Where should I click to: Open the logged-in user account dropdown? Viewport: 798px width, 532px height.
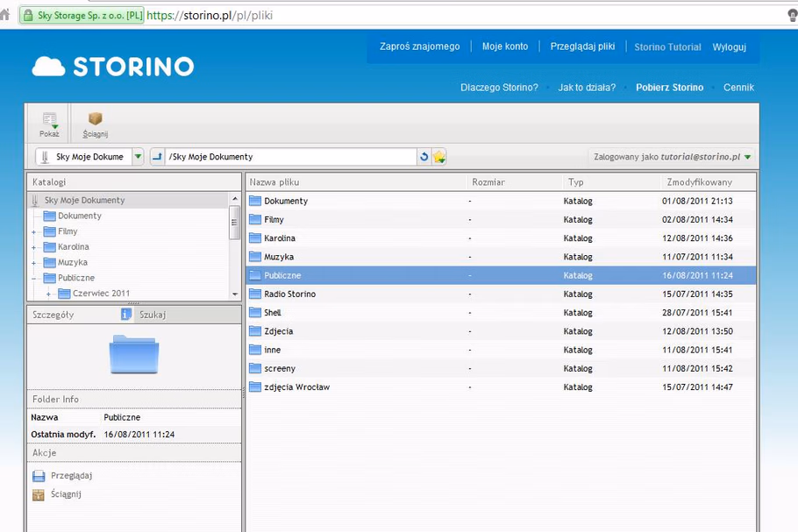(x=747, y=157)
